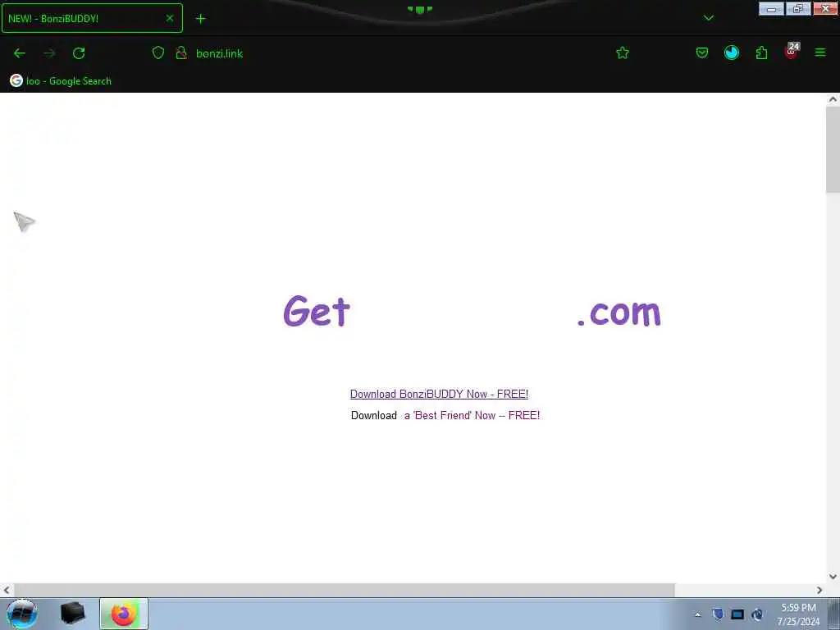
Task: Open the 'loo - Google Search' bookmark
Action: click(x=61, y=81)
